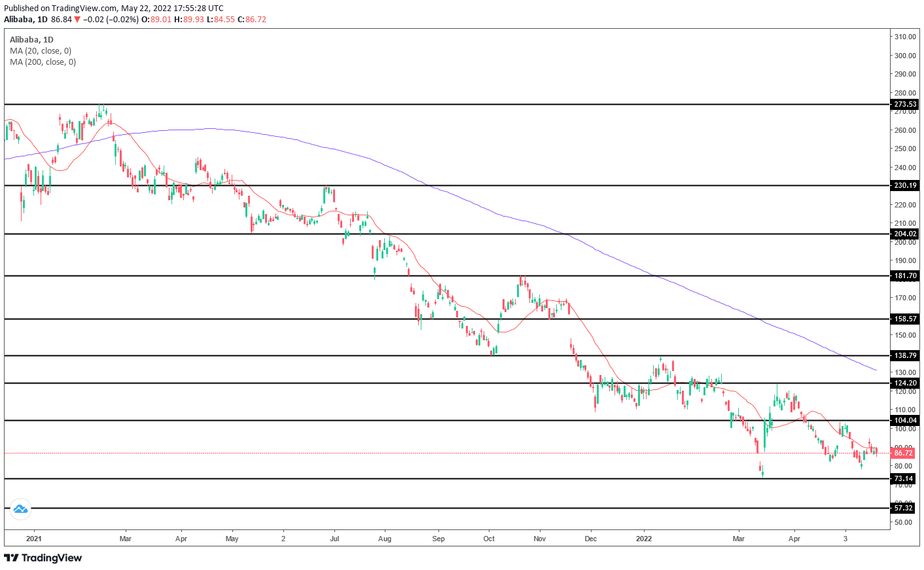The height and width of the screenshot is (570, 924).
Task: Click the 130.00 axis price value
Action: (905, 372)
